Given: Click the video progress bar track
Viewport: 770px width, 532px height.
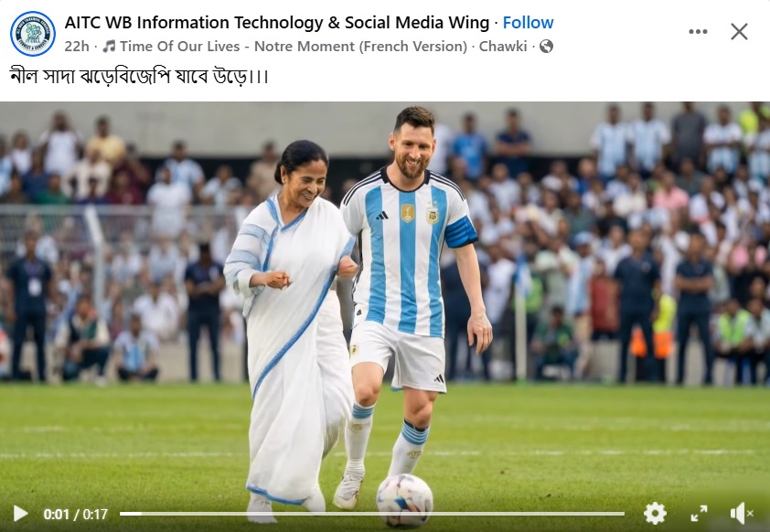Looking at the screenshot, I should 372,514.
